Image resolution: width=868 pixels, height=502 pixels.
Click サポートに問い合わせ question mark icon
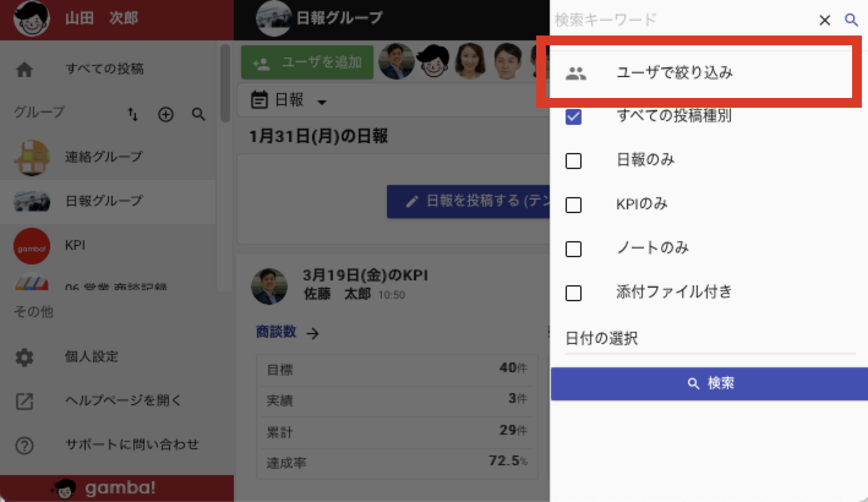(24, 446)
